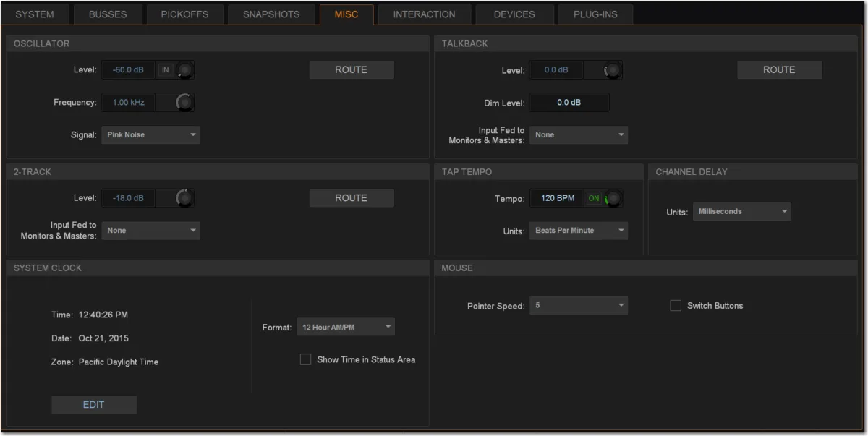This screenshot has width=868, height=436.
Task: Open the Channel Delay Units dropdown
Action: click(x=741, y=212)
